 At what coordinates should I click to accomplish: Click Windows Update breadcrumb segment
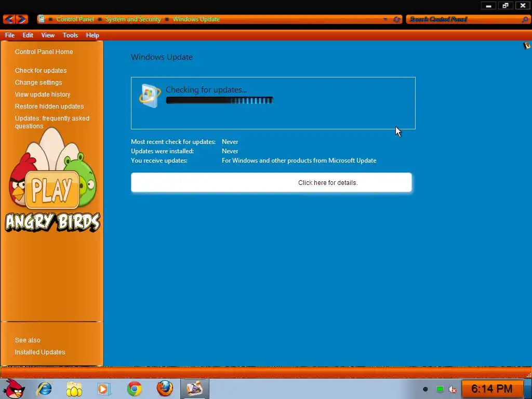point(196,19)
